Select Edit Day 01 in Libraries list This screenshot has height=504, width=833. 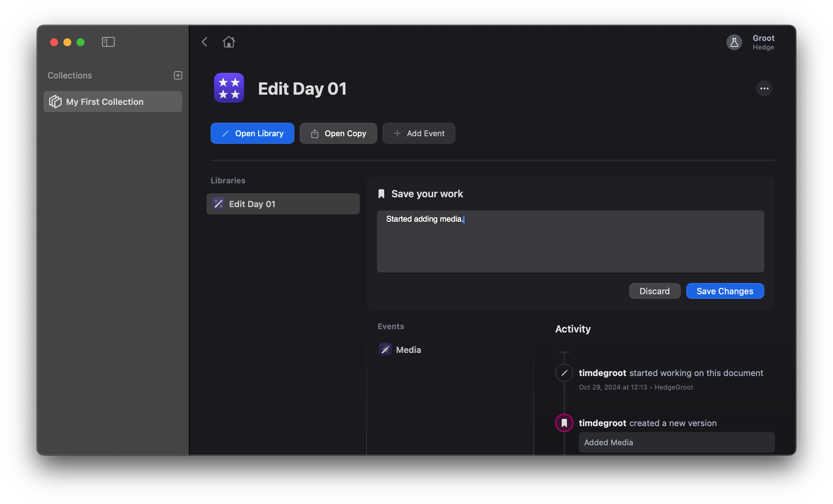click(x=283, y=204)
